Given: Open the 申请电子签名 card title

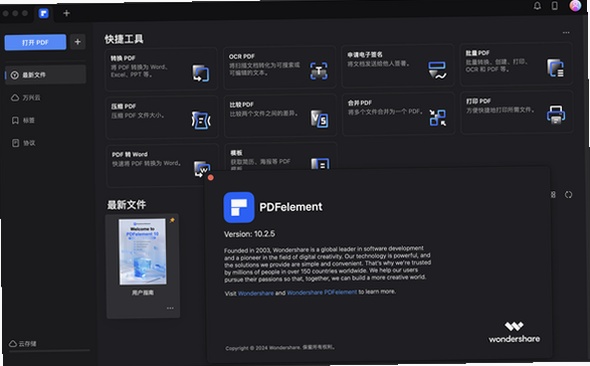Looking at the screenshot, I should [365, 55].
